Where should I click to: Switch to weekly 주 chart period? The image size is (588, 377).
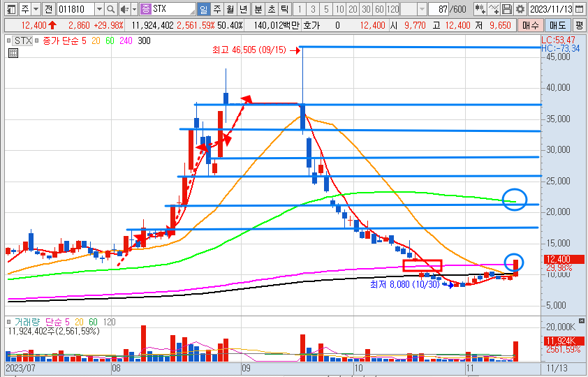pos(217,9)
